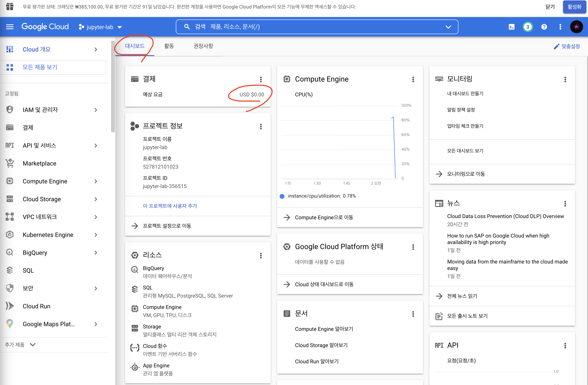Click the help question mark icon

tap(544, 27)
